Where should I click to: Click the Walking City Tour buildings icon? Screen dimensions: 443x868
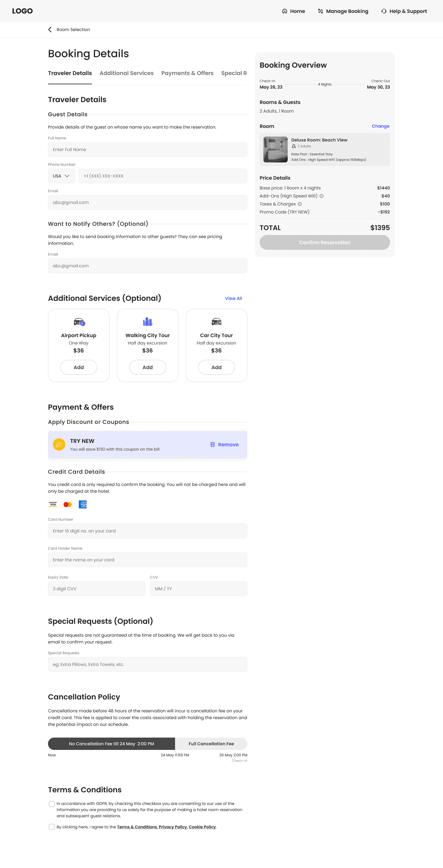[148, 321]
